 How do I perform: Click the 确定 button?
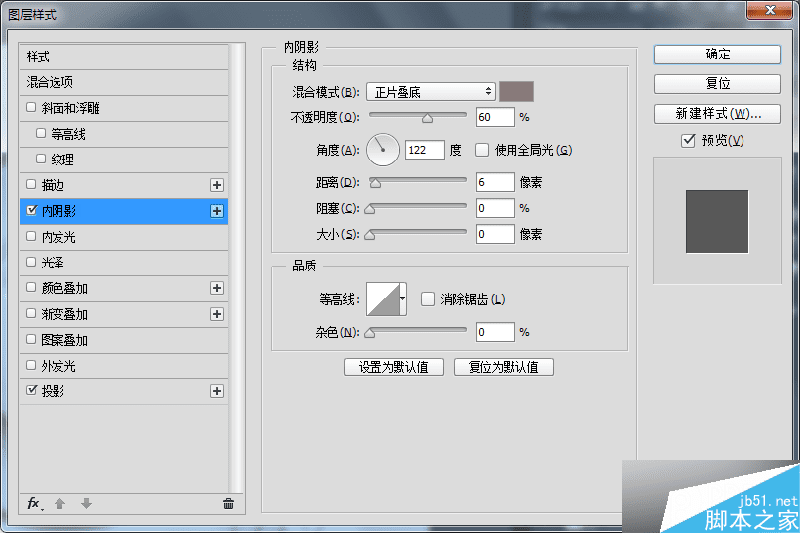tap(717, 54)
